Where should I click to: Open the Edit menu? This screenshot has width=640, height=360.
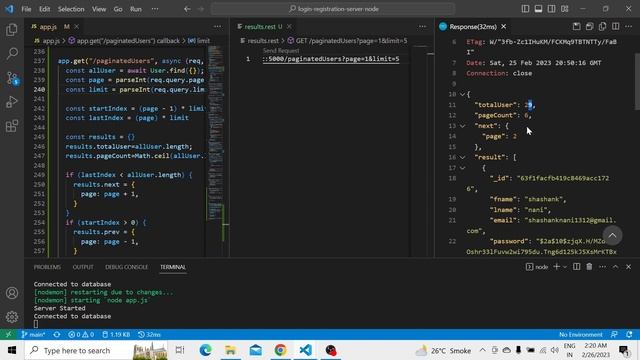coord(44,9)
